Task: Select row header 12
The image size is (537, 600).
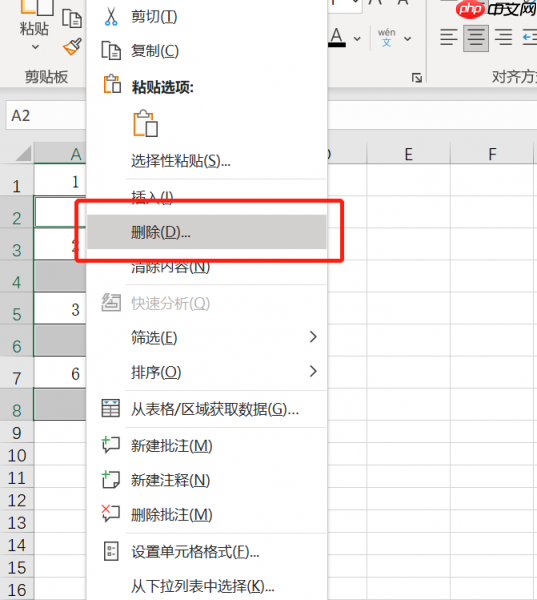Action: [17, 499]
